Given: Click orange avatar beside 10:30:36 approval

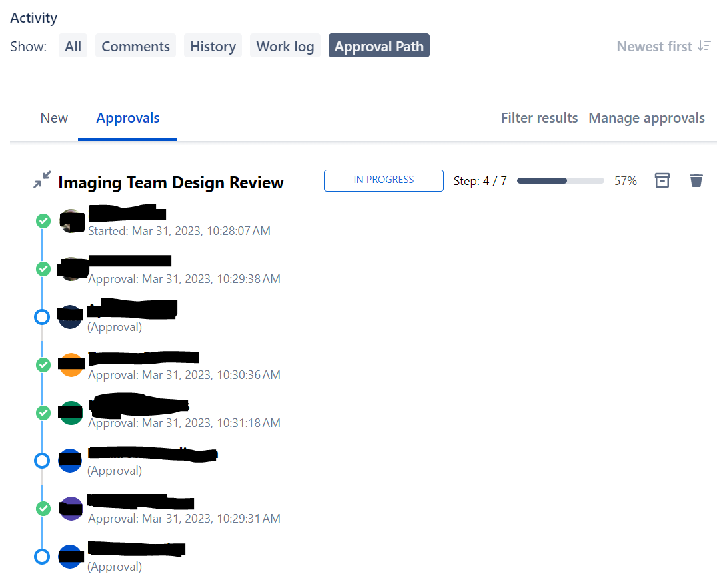Looking at the screenshot, I should click(71, 365).
